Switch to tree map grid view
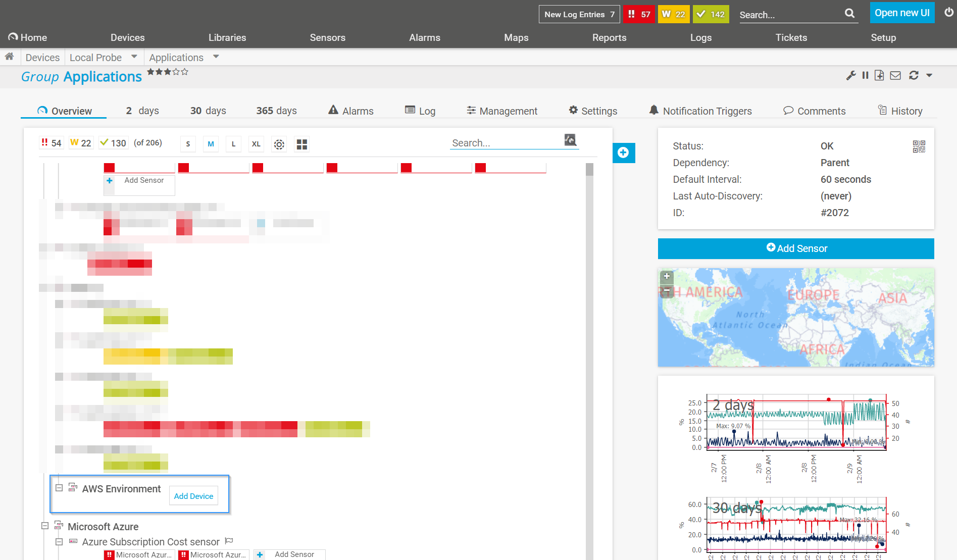This screenshot has height=560, width=957. point(302,144)
